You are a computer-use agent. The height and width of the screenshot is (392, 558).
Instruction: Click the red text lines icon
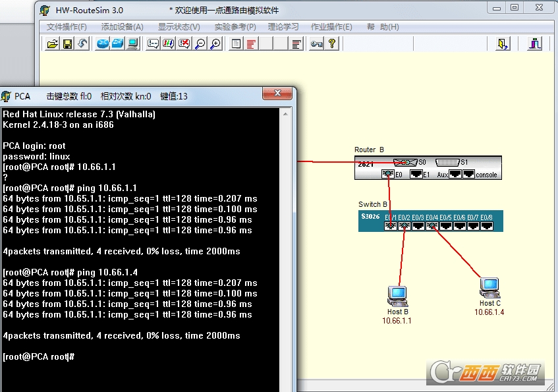tap(251, 43)
